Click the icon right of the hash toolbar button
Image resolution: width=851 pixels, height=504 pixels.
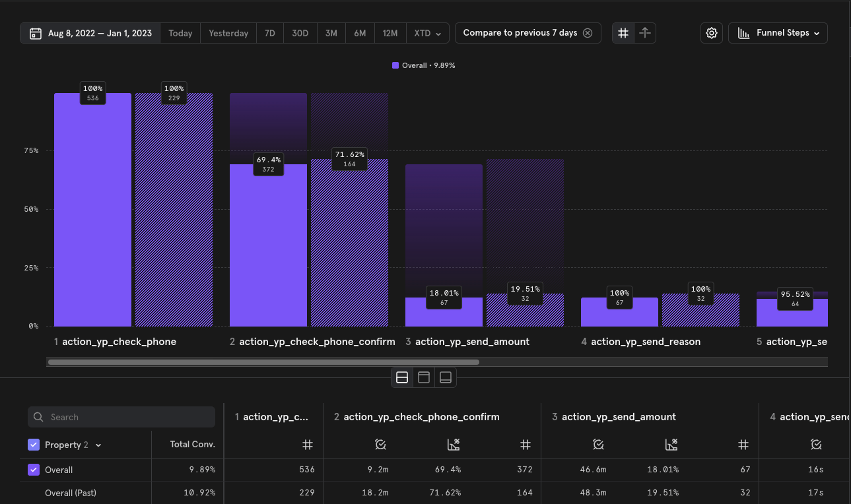pyautogui.click(x=645, y=33)
